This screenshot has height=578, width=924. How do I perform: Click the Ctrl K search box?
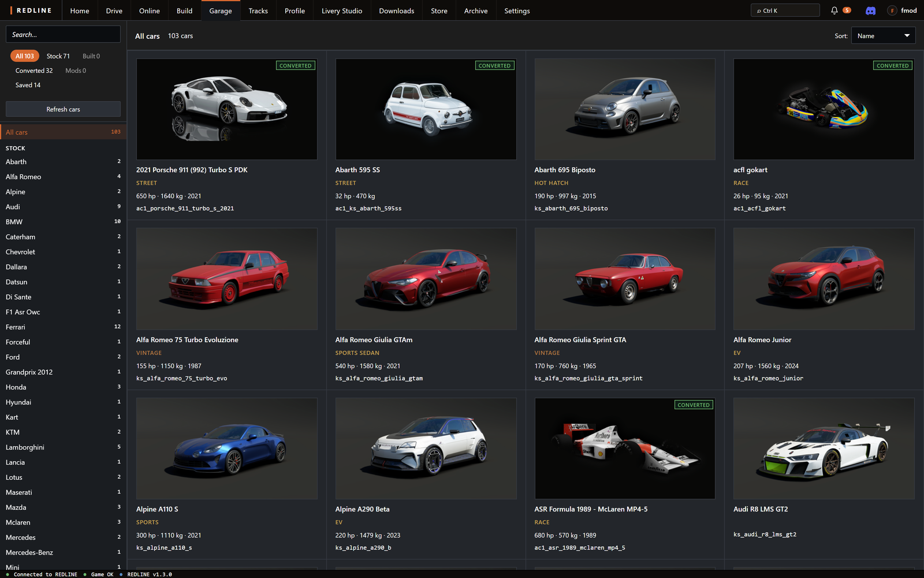[785, 10]
